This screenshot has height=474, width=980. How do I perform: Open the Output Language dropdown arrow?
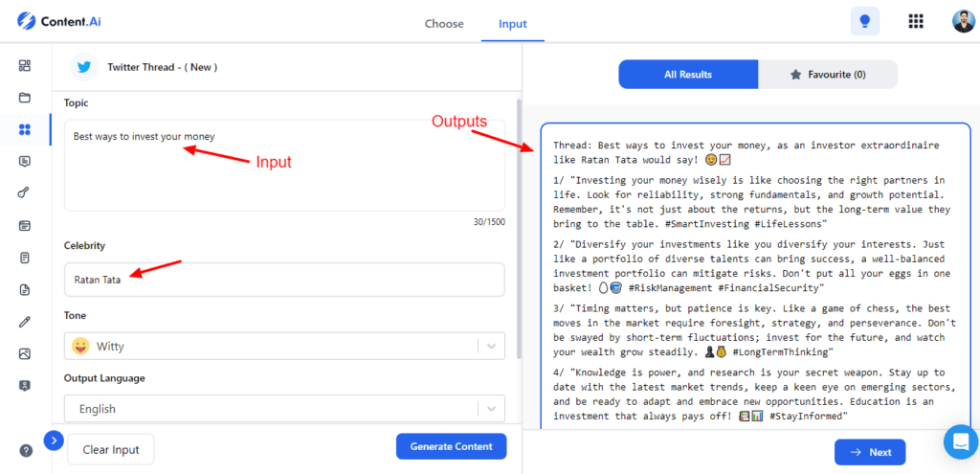pyautogui.click(x=491, y=409)
